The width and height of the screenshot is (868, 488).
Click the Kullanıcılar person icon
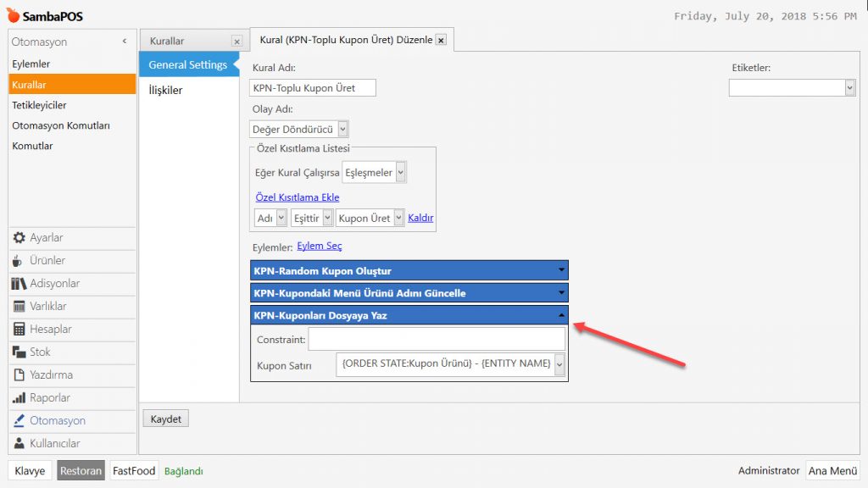click(x=19, y=444)
